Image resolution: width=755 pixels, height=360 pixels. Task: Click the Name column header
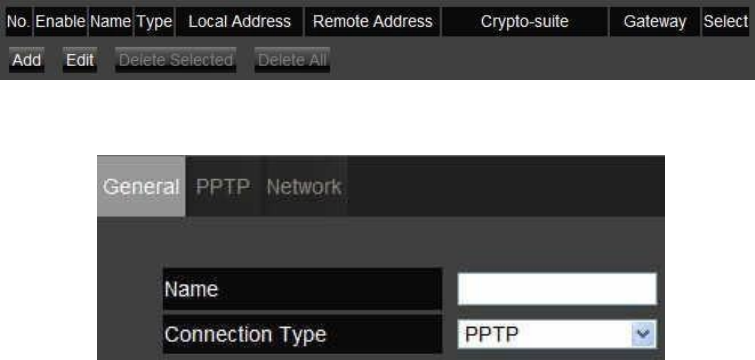pyautogui.click(x=111, y=22)
